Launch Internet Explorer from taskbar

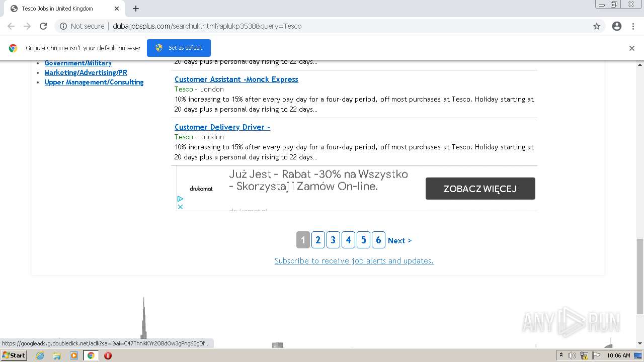pos(40,355)
